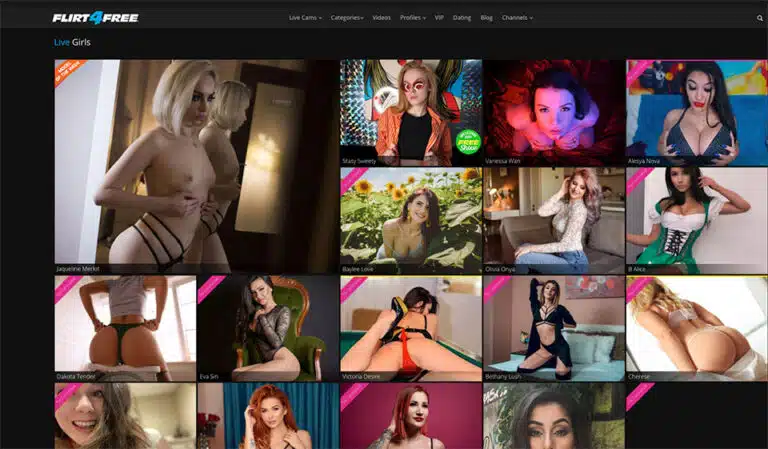This screenshot has width=768, height=449.
Task: Click the Flirt4Free logo
Action: [95, 17]
